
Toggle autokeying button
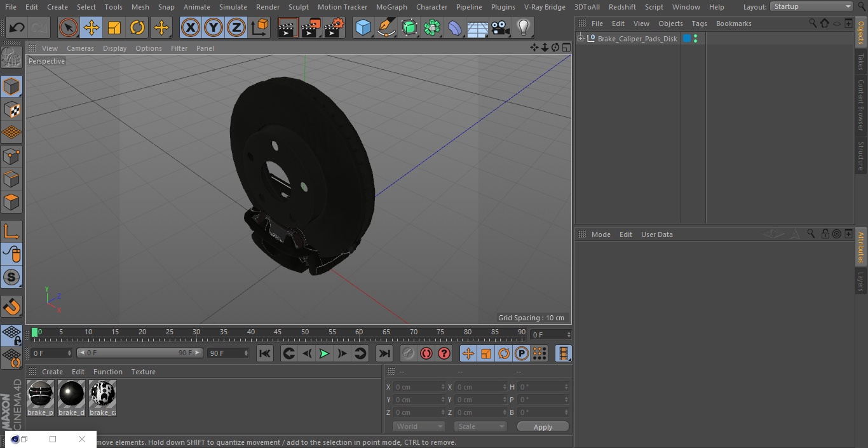(x=426, y=353)
